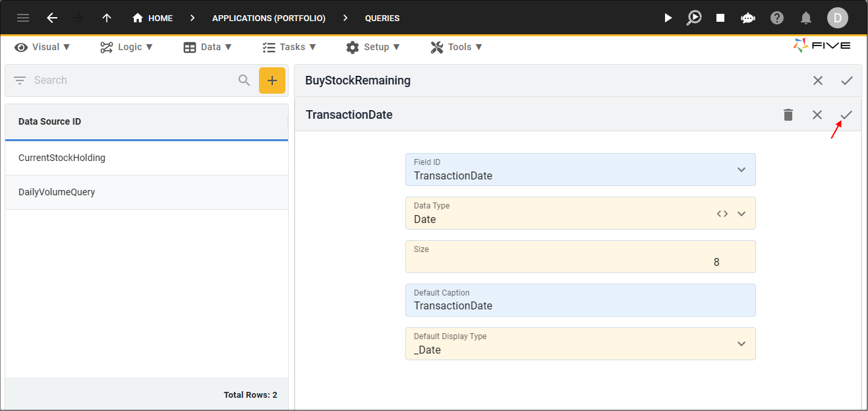Open the Default Display Type dropdown
Image resolution: width=868 pixels, height=411 pixels.
tap(741, 344)
